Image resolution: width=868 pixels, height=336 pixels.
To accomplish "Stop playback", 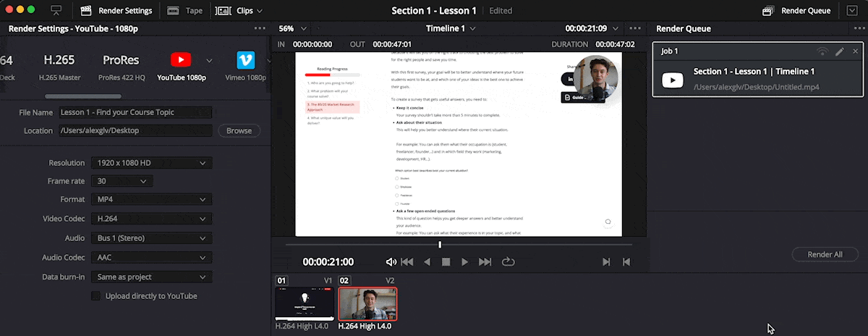I will coord(446,261).
